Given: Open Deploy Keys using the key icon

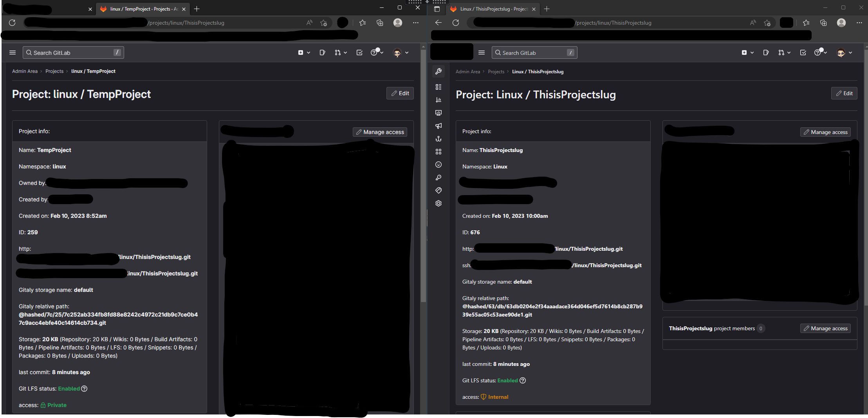Looking at the screenshot, I should pos(439,177).
